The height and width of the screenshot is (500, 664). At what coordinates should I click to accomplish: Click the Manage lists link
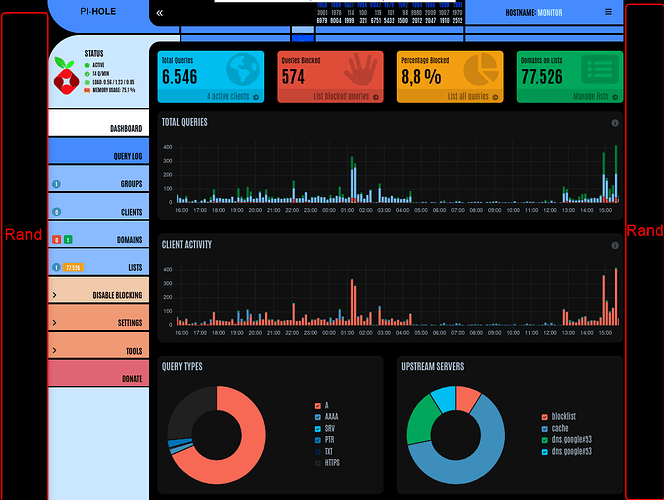(589, 97)
